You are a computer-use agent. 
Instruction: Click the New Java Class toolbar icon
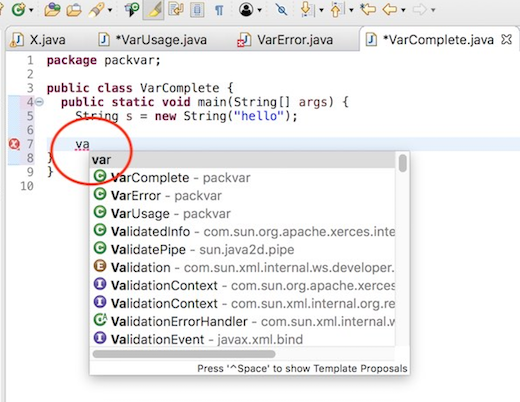click(18, 10)
